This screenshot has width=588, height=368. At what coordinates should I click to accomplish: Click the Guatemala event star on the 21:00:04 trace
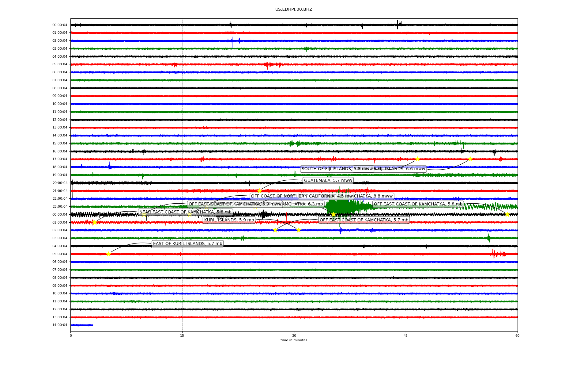(x=259, y=191)
